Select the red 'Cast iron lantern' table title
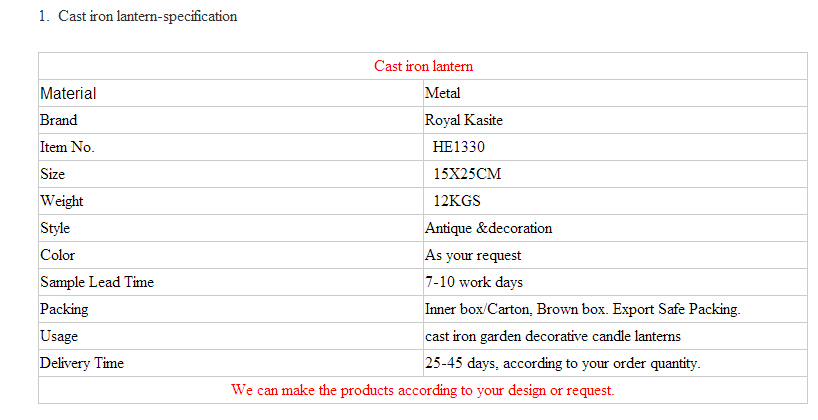This screenshot has height=420, width=818. pyautogui.click(x=423, y=66)
